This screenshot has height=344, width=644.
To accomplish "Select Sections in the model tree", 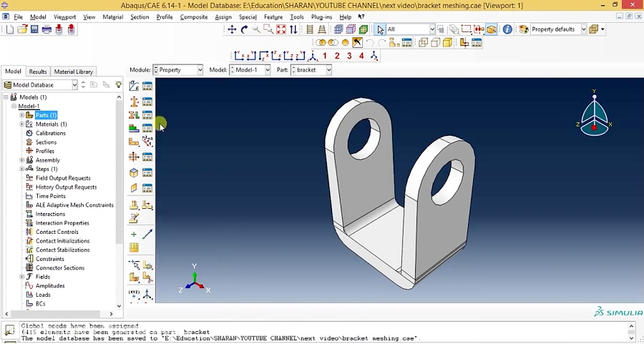I will click(46, 142).
